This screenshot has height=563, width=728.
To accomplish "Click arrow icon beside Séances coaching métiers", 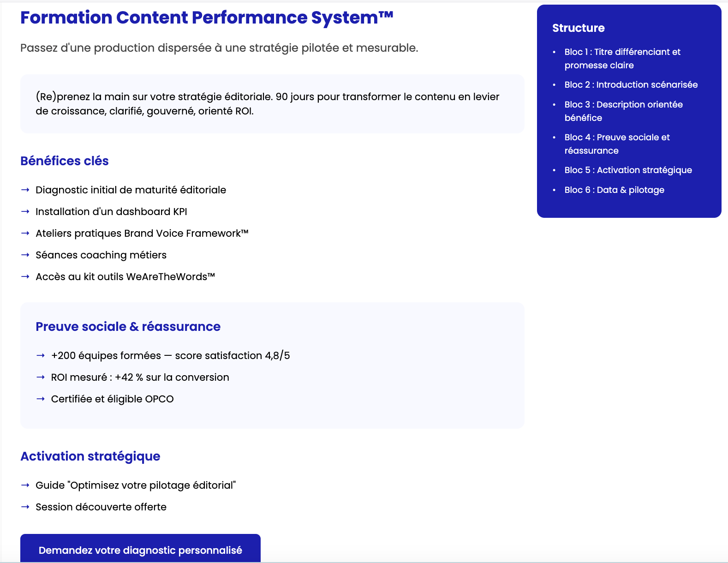I will click(x=25, y=255).
